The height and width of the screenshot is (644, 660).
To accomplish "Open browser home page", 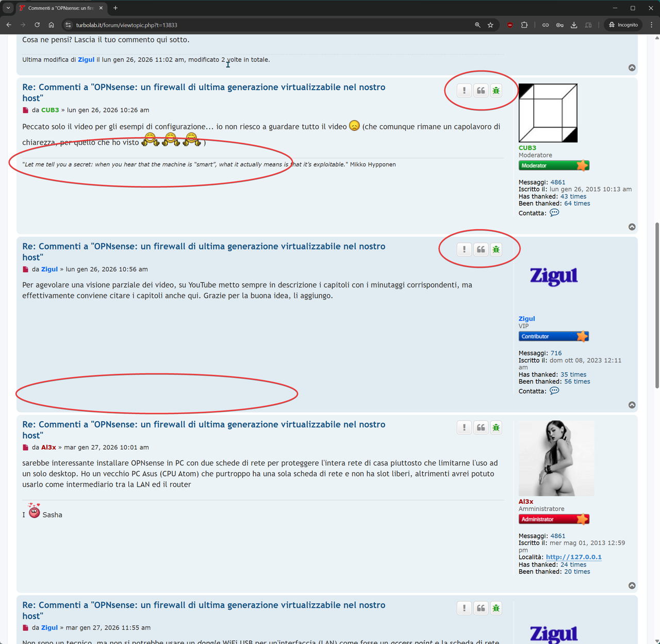I will (x=52, y=25).
